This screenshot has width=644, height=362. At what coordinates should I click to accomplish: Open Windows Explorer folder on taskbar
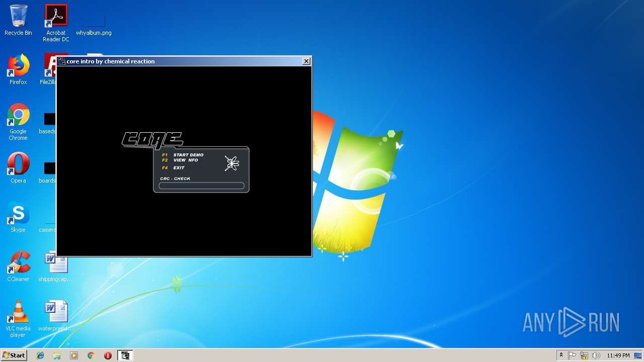click(x=57, y=355)
